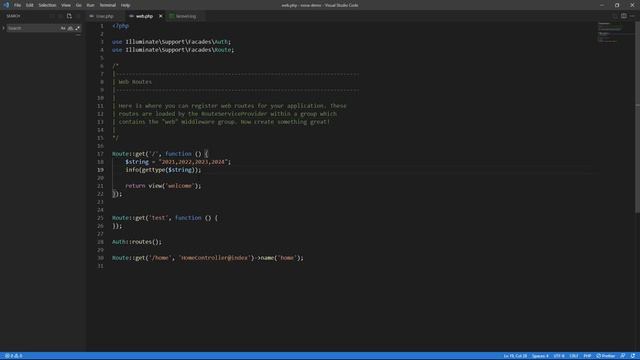Viewport: 640px width, 360px height.
Task: Click 'HomeController@index' string on line 30
Action: pyautogui.click(x=215, y=258)
